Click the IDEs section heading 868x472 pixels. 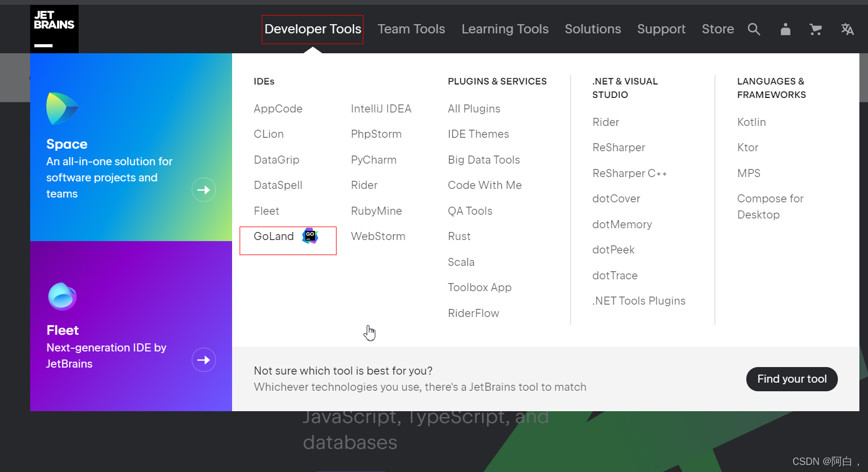[x=264, y=81]
